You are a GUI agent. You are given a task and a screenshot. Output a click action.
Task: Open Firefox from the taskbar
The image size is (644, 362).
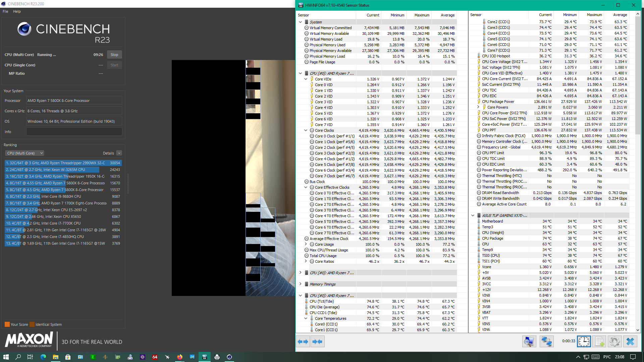180,357
